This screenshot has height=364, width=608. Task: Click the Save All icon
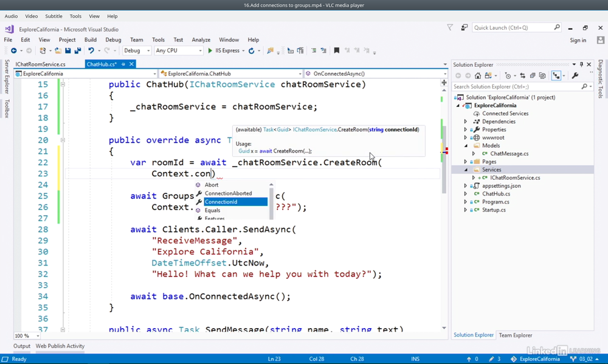point(78,50)
